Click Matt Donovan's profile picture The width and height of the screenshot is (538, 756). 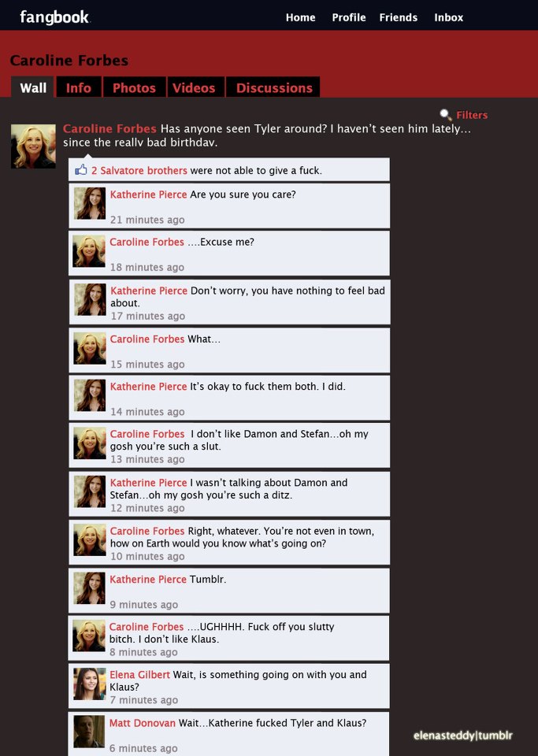[x=89, y=732]
